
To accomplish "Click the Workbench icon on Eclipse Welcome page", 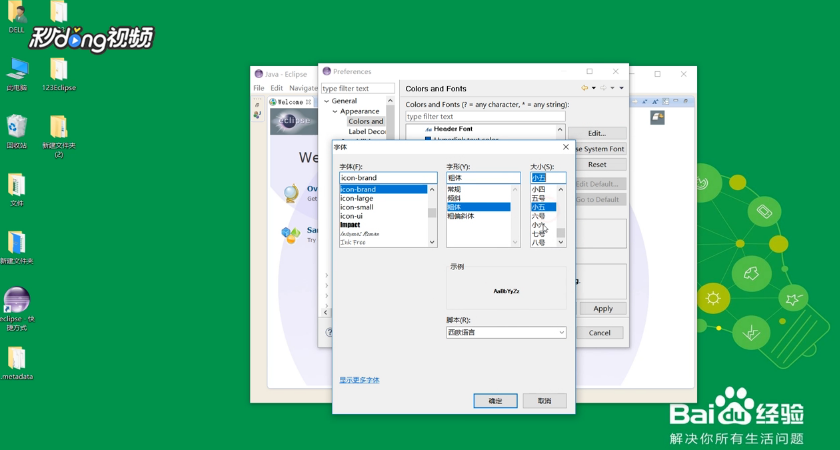I will [657, 117].
